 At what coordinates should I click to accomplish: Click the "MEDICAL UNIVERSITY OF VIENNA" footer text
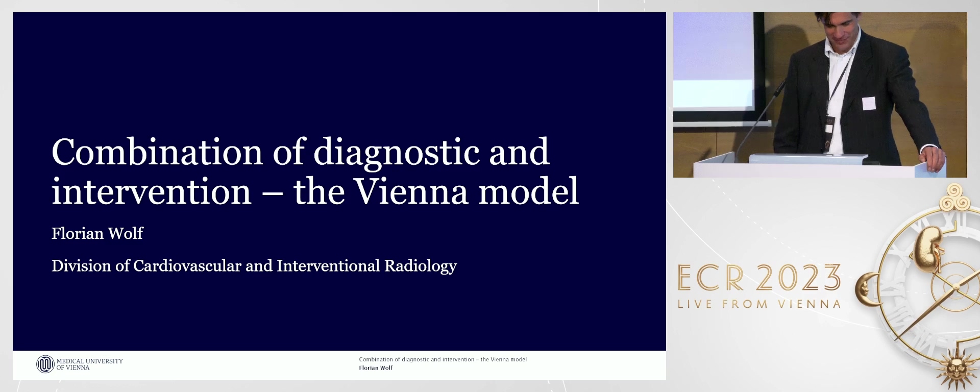tap(89, 364)
